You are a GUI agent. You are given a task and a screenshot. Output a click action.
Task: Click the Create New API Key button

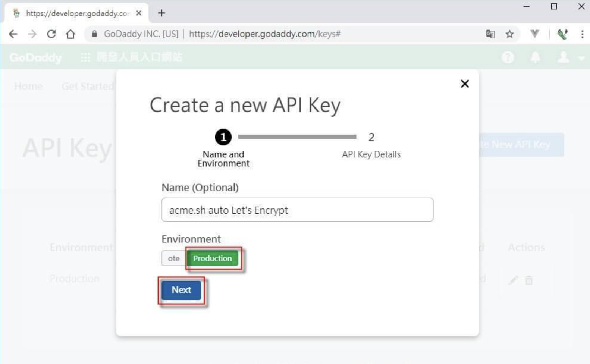pyautogui.click(x=521, y=144)
